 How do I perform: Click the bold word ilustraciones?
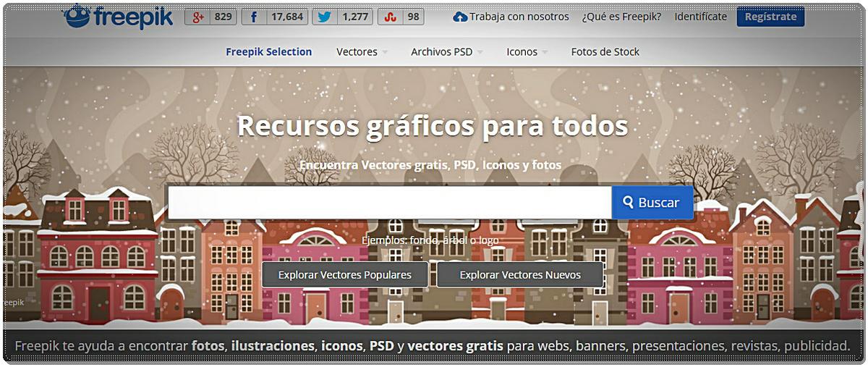271,345
